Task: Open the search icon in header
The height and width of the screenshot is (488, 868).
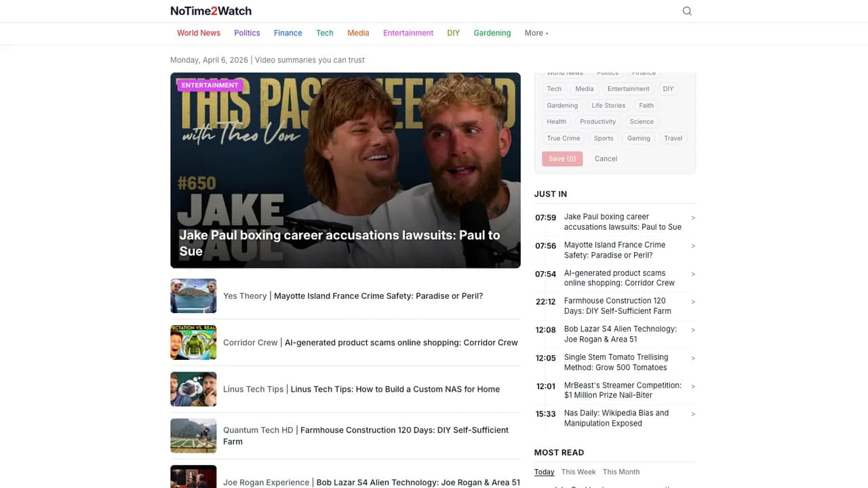Action: click(x=687, y=11)
